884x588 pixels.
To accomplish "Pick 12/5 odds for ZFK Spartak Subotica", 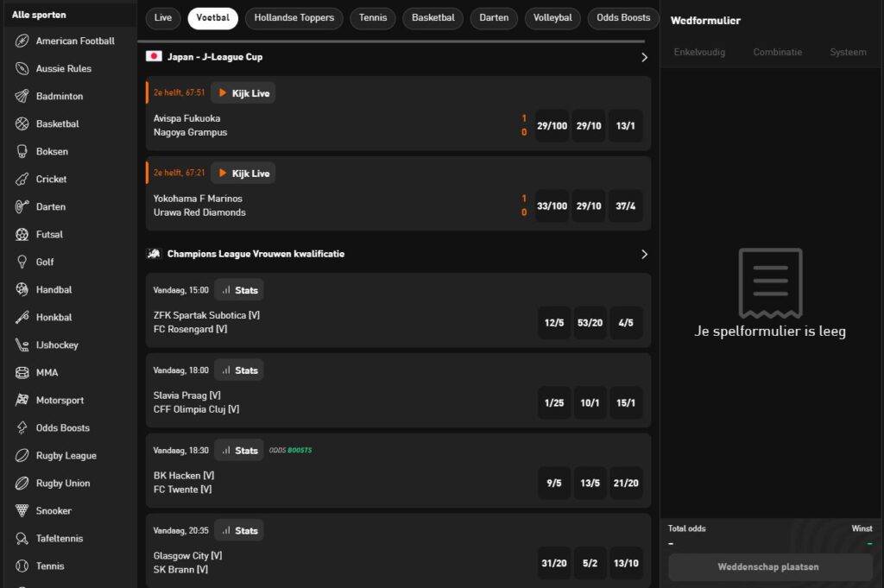I will coord(554,322).
